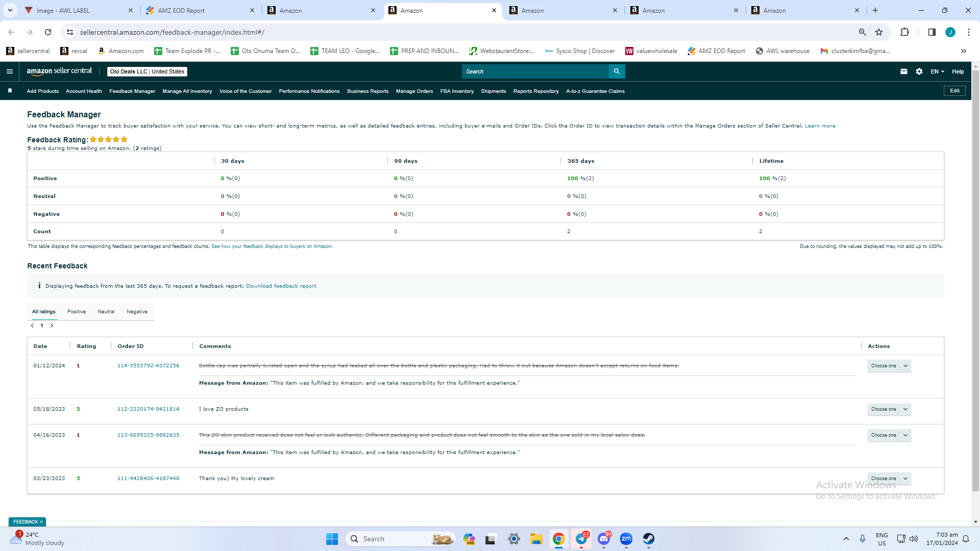Open the Seller Central settings gear
The width and height of the screenshot is (980, 551).
(x=919, y=71)
